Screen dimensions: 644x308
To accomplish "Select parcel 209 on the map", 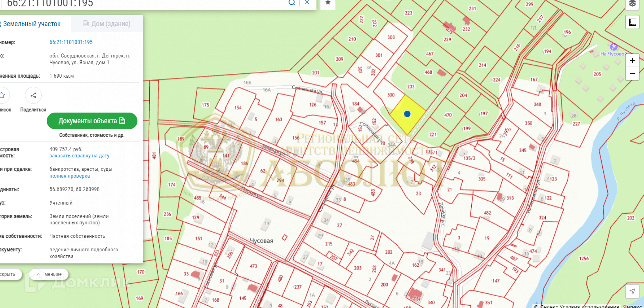I will pyautogui.click(x=339, y=59).
